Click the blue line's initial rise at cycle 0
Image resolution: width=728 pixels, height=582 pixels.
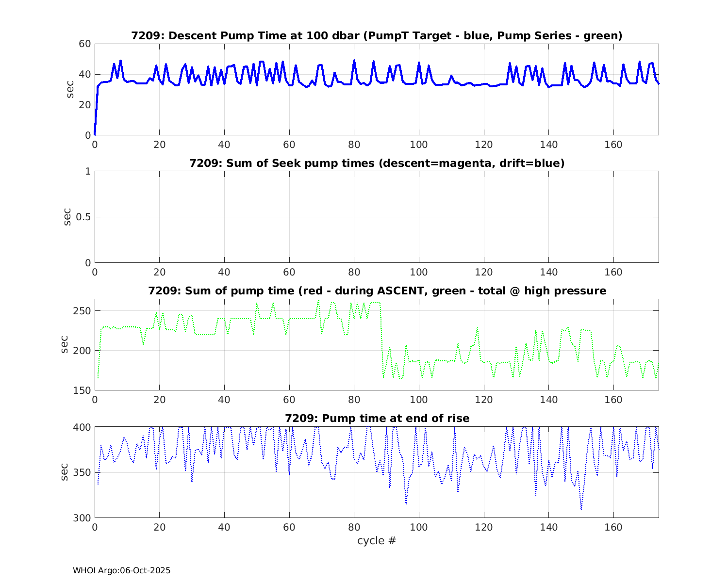96,112
